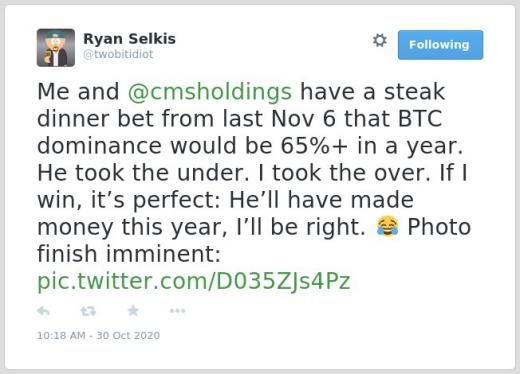
Task: Open the pic.twitter.com/D035ZJs4Pz link
Action: point(194,281)
